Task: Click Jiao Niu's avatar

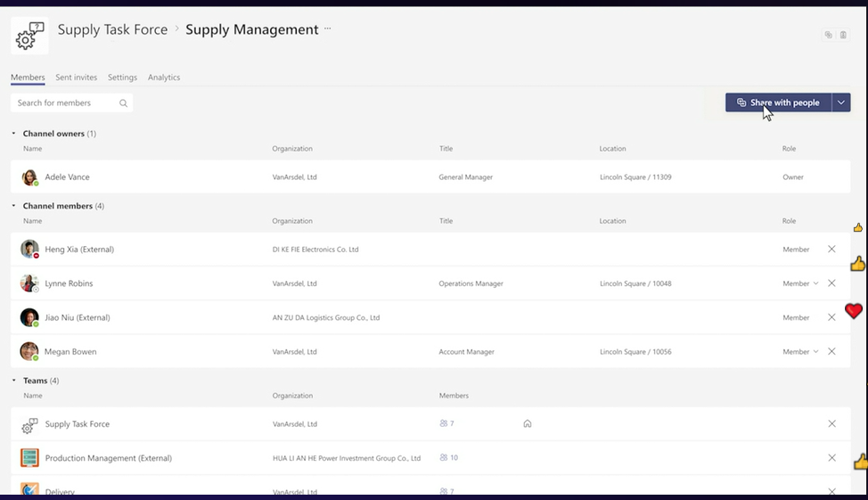Action: pyautogui.click(x=29, y=317)
